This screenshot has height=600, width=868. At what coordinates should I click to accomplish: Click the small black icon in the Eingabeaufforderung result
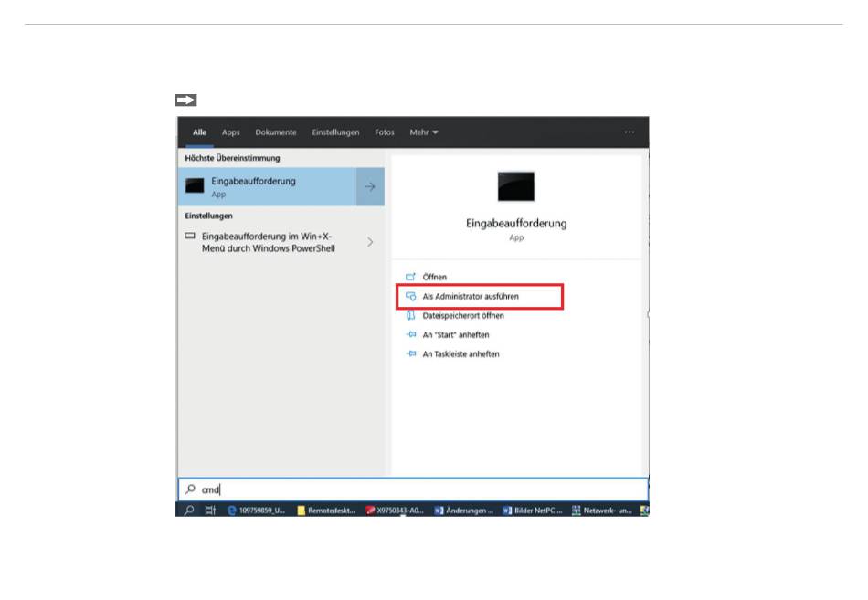coord(195,185)
